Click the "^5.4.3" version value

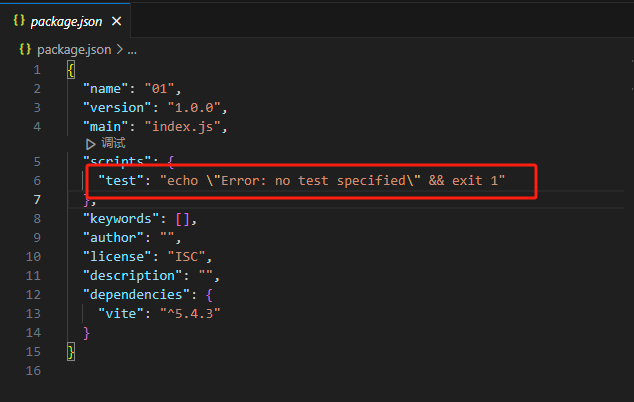[x=193, y=313]
